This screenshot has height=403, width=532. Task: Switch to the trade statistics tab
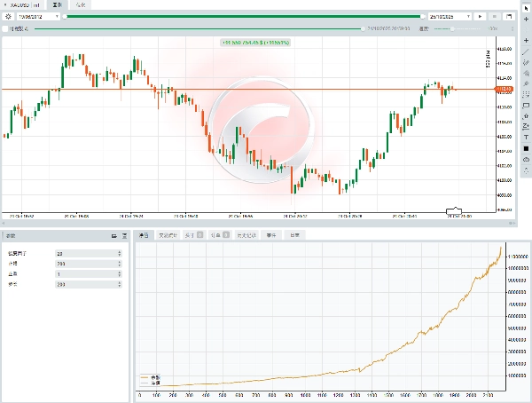coord(167,235)
